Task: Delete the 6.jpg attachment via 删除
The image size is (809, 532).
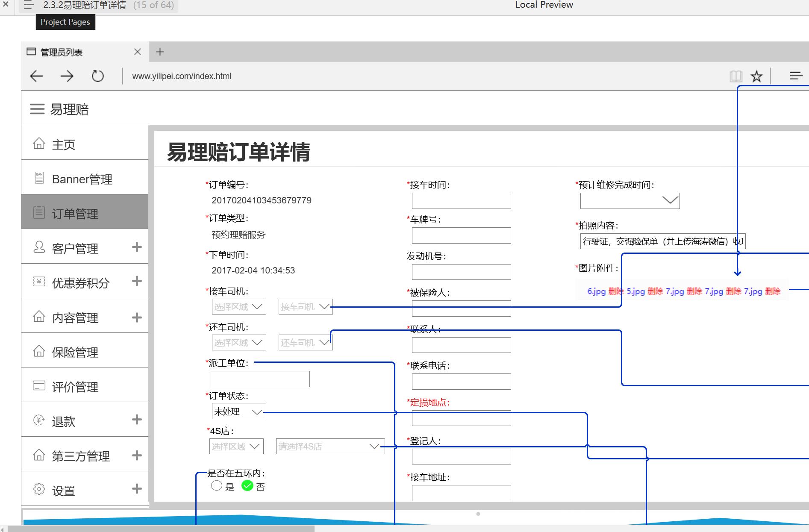Action: coord(616,291)
